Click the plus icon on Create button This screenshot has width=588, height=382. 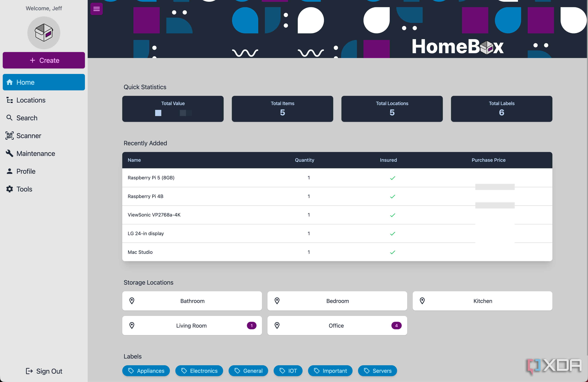32,60
